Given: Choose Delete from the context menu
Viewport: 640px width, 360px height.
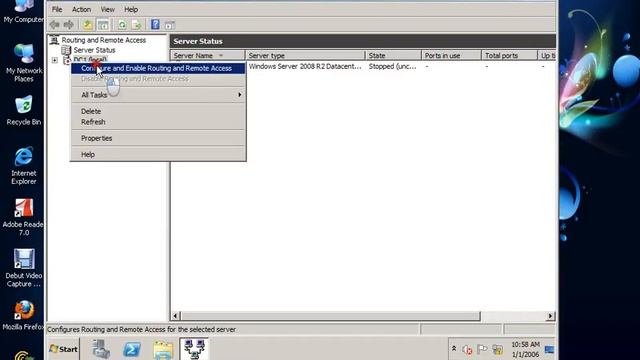Looking at the screenshot, I should tap(158, 111).
